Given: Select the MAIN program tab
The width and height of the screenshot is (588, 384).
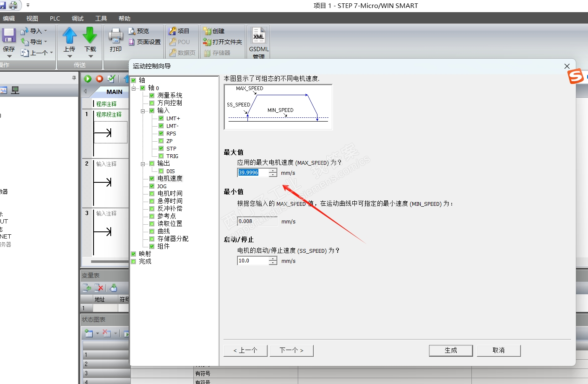Looking at the screenshot, I should (x=114, y=92).
